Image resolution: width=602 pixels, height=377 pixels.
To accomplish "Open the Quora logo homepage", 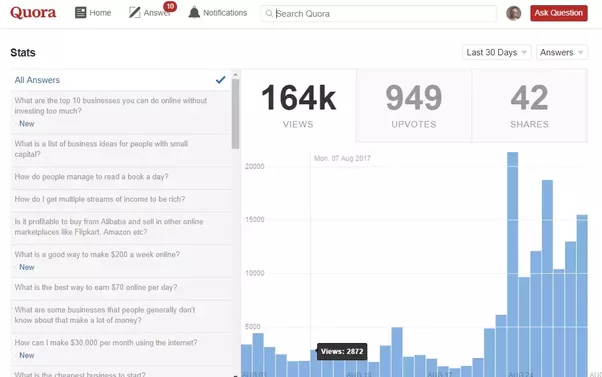I will pyautogui.click(x=33, y=13).
